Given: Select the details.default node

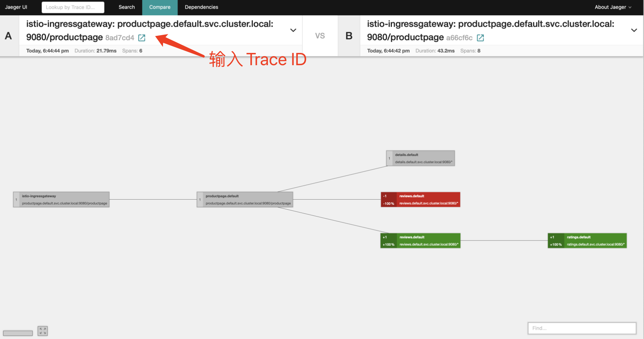Looking at the screenshot, I should [421, 158].
